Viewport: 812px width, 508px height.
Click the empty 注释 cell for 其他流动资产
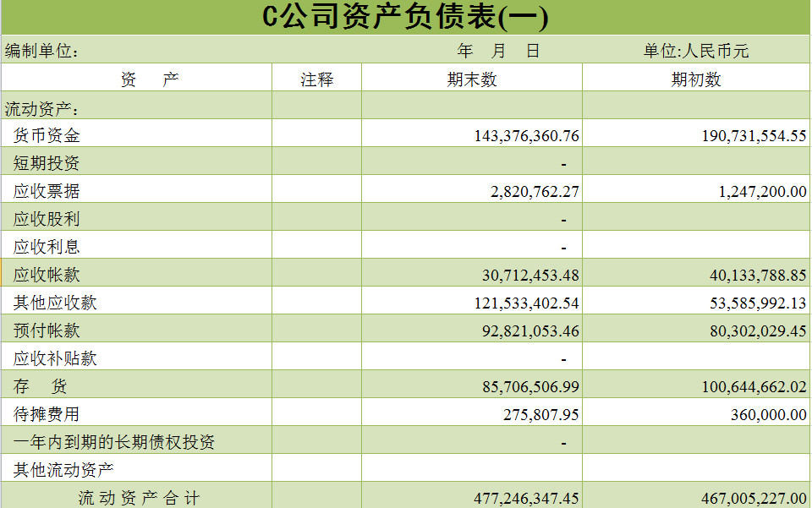pos(317,469)
